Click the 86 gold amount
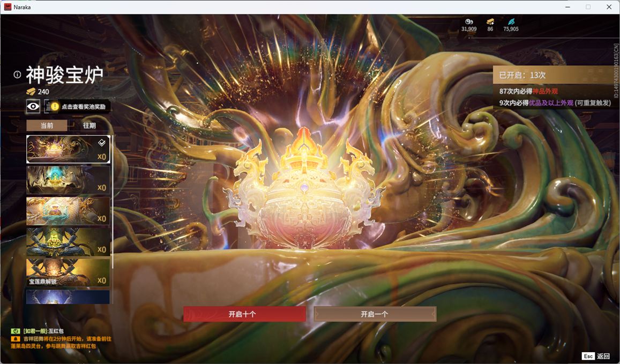Image resolution: width=620 pixels, height=364 pixels. click(x=490, y=29)
